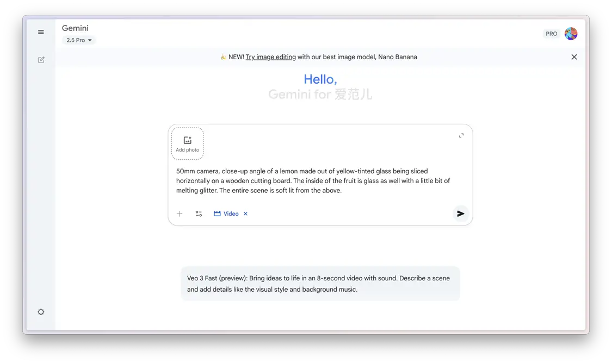The image size is (612, 364).
Task: Open Gemini settings gear
Action: 40,311
